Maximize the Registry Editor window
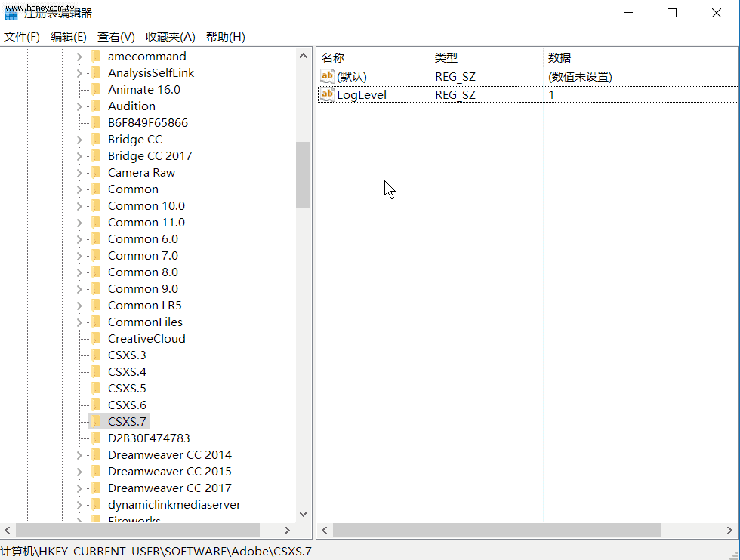740x560 pixels. 672,14
